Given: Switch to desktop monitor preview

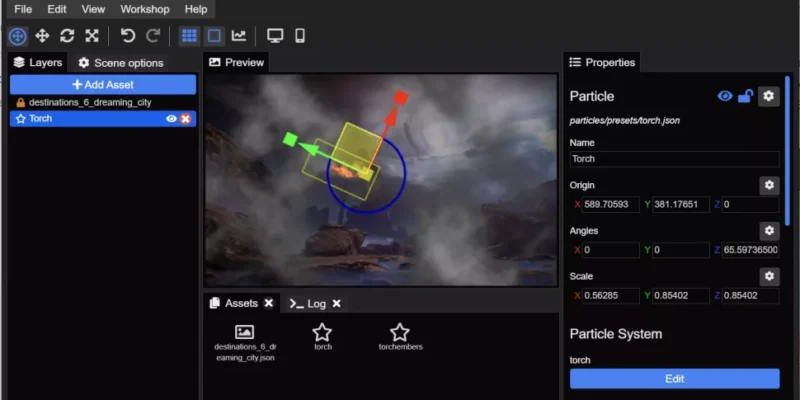Looking at the screenshot, I should click(x=274, y=36).
